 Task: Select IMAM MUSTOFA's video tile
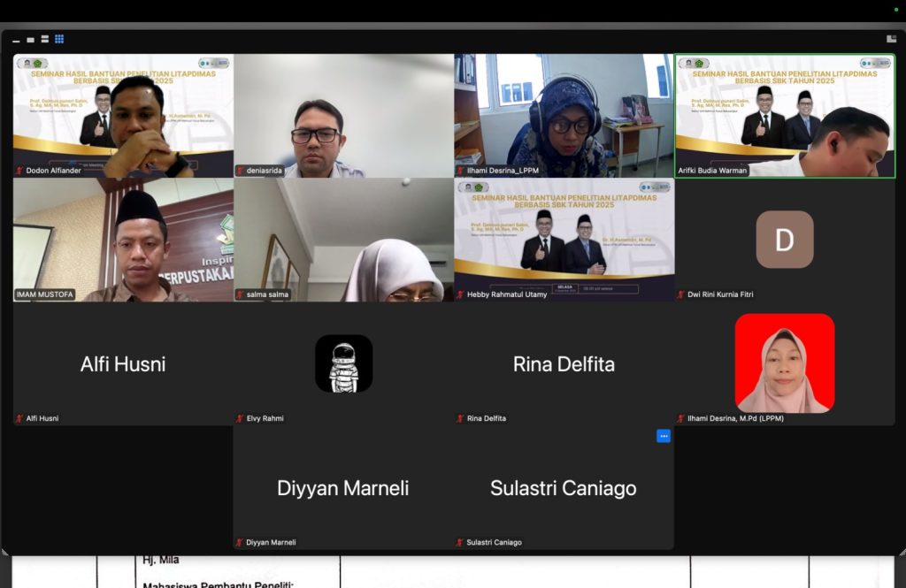coord(123,239)
